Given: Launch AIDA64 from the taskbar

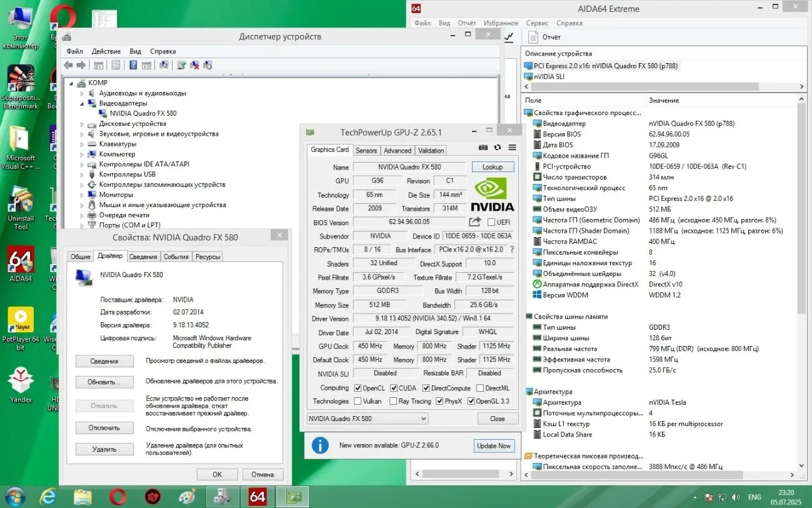Looking at the screenshot, I should click(256, 496).
